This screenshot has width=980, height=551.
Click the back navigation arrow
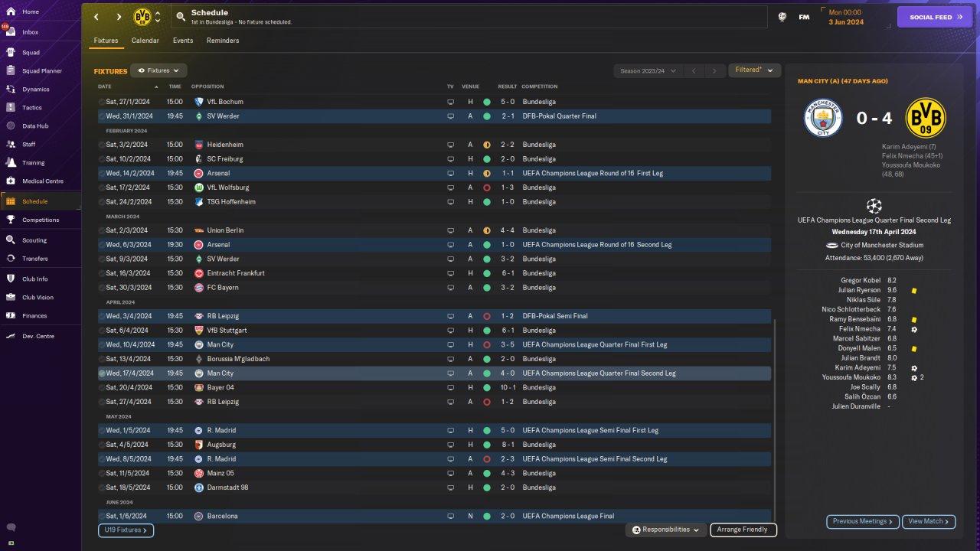tap(96, 17)
